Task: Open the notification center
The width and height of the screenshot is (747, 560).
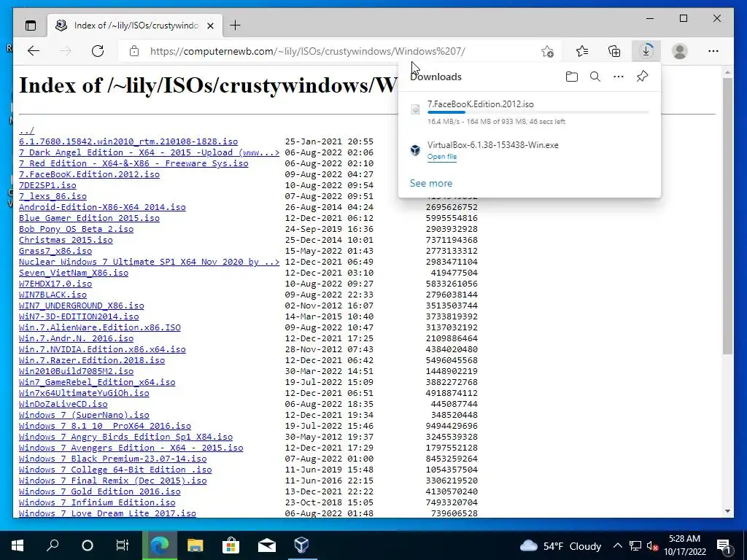Action: (x=724, y=545)
